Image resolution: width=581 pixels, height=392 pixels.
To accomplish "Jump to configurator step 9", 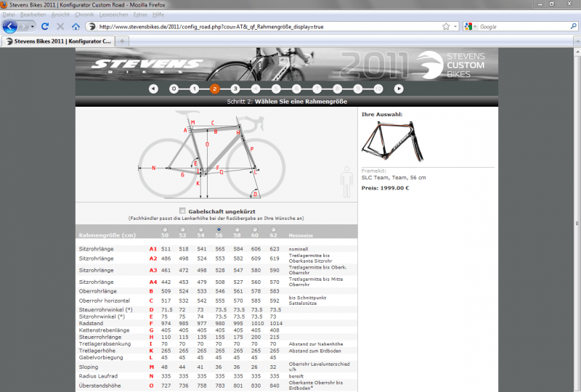I will point(357,89).
